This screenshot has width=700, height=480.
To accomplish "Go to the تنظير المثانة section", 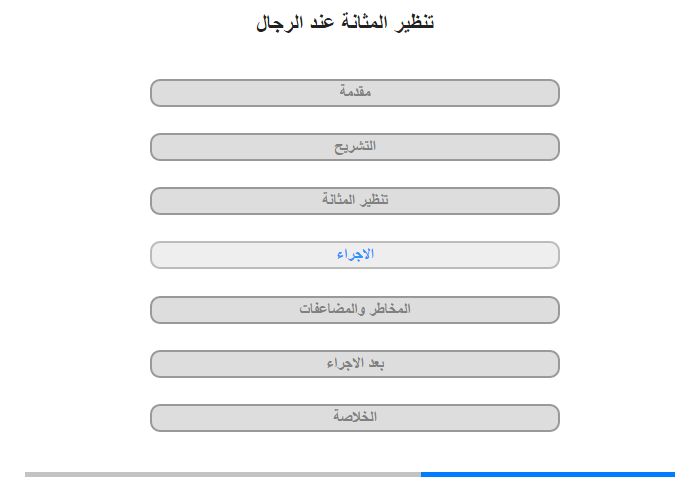I will pos(355,201).
